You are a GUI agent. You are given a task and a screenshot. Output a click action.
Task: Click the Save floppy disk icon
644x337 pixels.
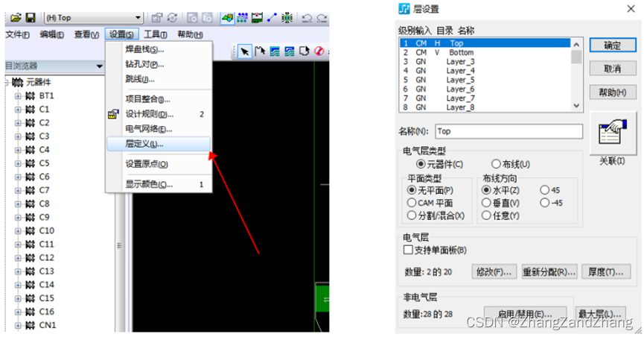(x=31, y=18)
